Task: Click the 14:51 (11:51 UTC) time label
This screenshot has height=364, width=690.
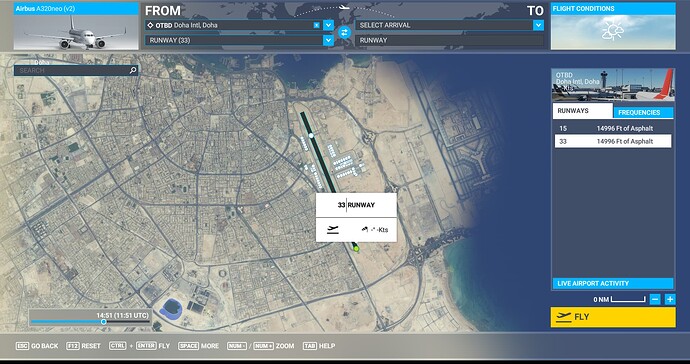Action: 123,315
